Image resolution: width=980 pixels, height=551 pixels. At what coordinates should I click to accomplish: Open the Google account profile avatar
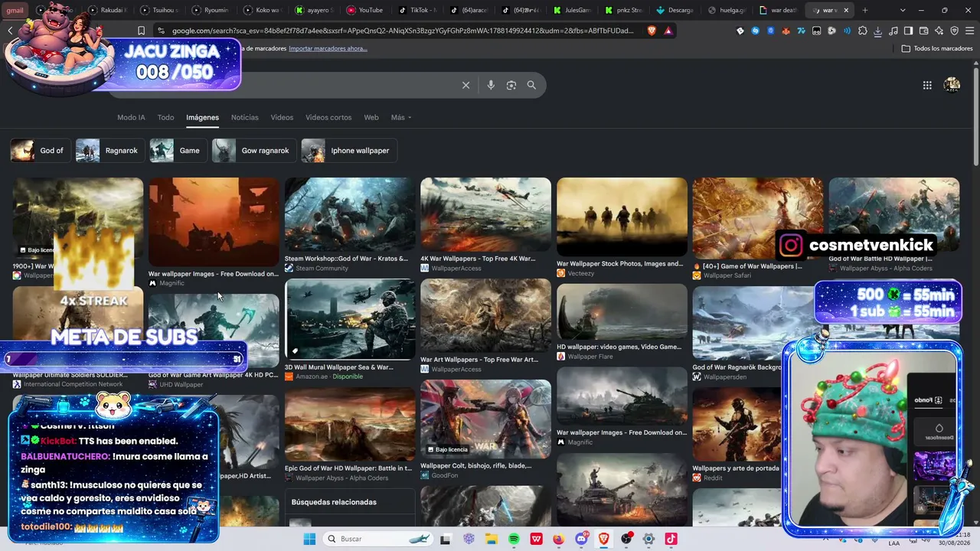tap(952, 85)
